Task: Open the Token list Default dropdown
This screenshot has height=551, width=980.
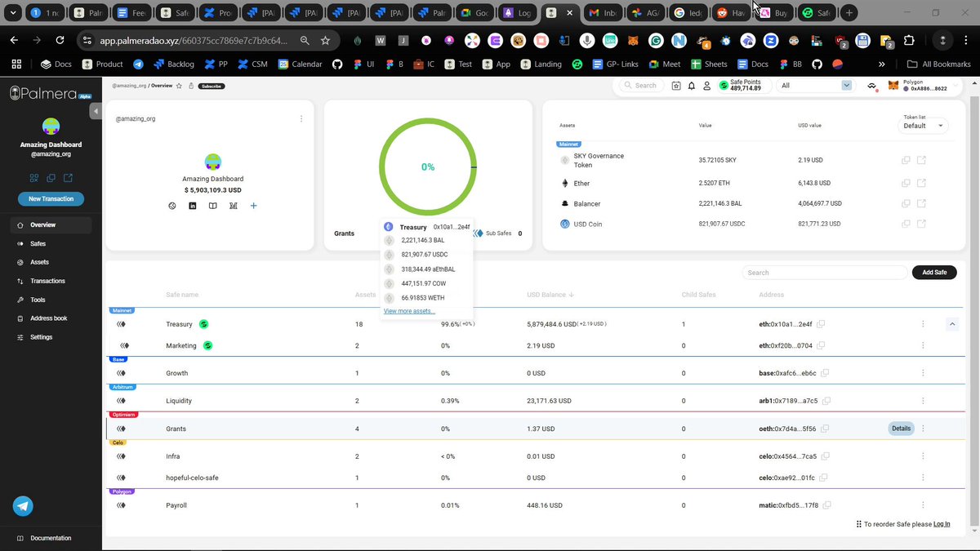Action: (924, 126)
